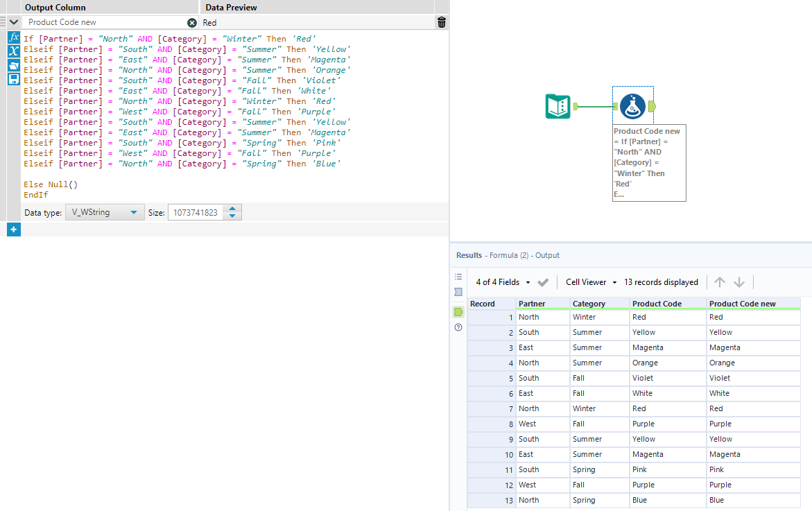This screenshot has height=511, width=812.
Task: Open the functions (fx) list
Action: click(13, 37)
